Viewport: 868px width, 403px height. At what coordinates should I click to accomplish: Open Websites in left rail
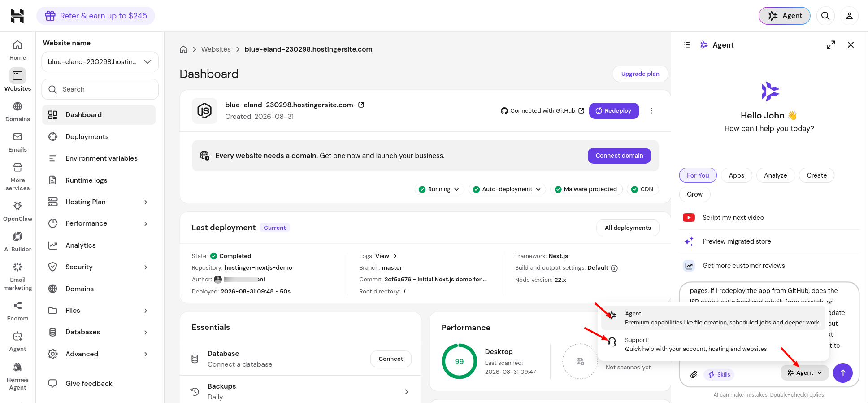[x=17, y=80]
